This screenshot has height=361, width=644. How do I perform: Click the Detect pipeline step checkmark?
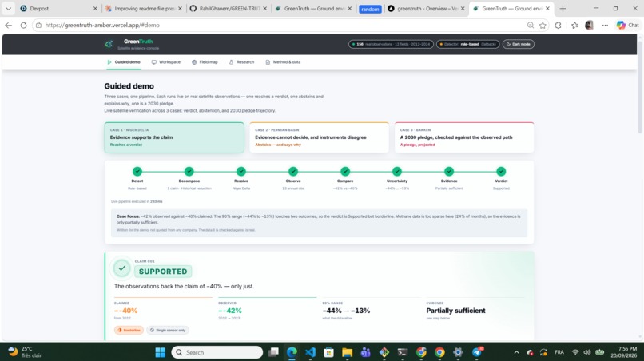click(137, 171)
